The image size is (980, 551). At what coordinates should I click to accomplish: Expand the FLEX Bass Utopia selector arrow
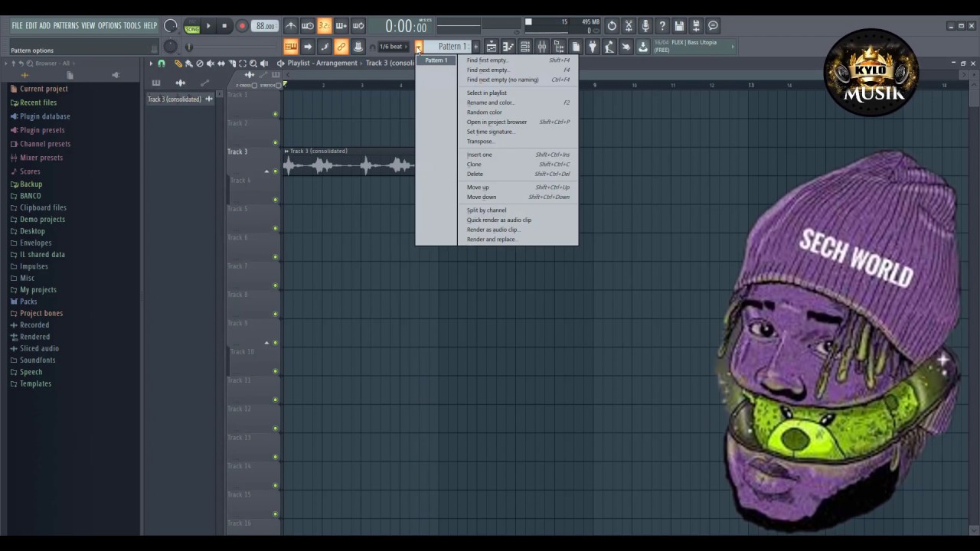[732, 47]
